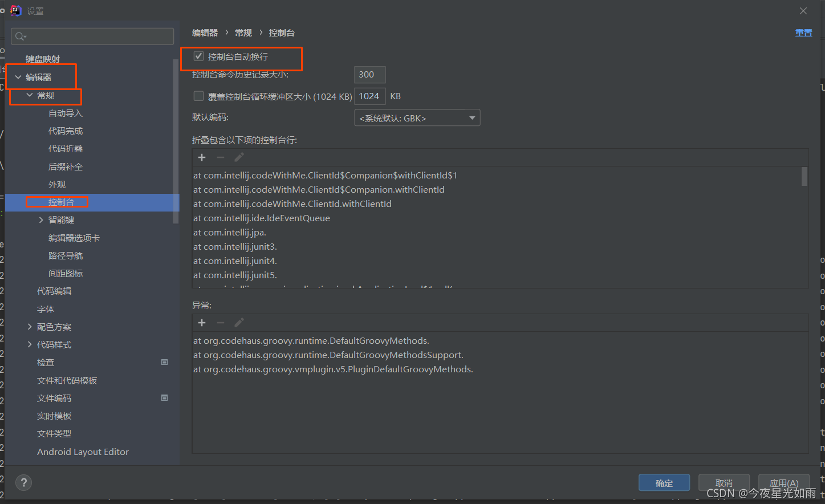Image resolution: width=825 pixels, height=504 pixels.
Task: Enable 覆盖控制台循环缓冲区大小 checkbox
Action: [x=198, y=96]
